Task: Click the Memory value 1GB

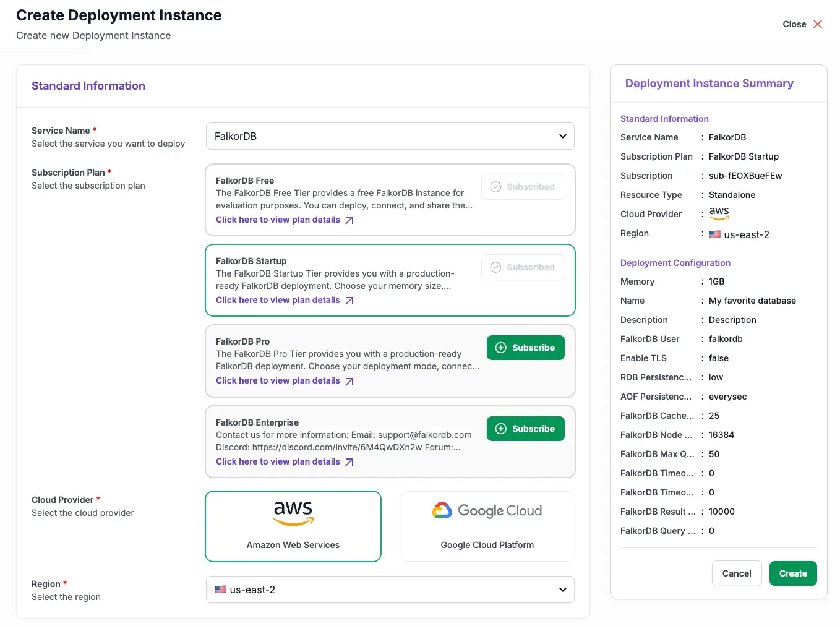Action: (x=716, y=281)
